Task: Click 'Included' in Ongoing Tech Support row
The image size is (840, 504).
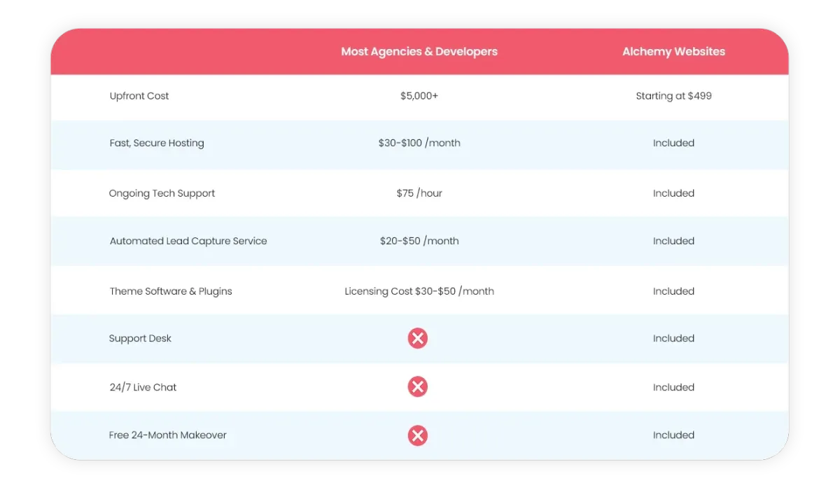Action: 673,193
